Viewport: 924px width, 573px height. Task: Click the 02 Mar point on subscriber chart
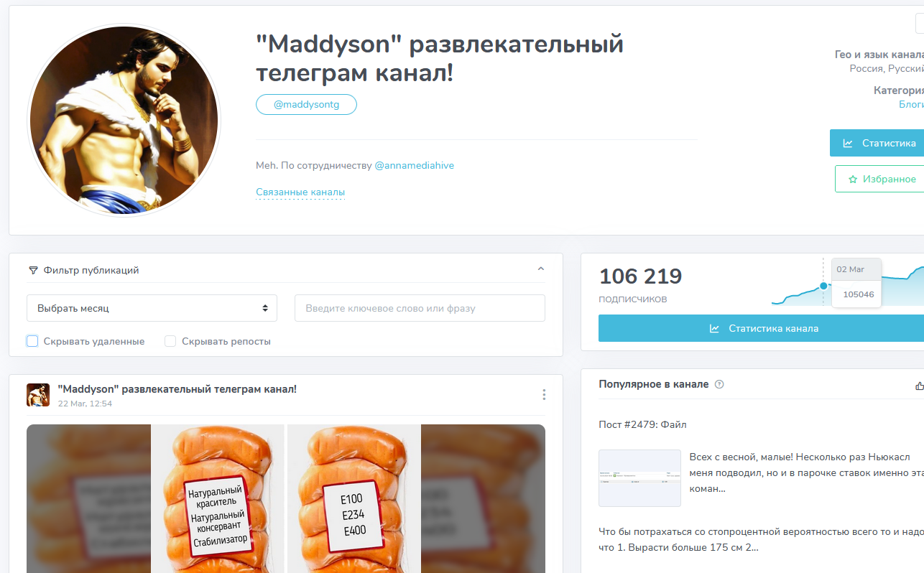[823, 286]
